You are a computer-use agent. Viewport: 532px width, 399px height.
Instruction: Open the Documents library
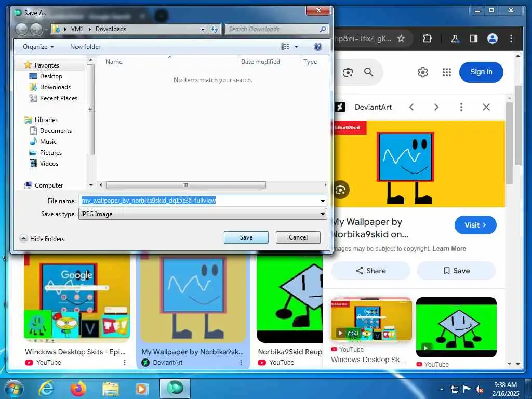click(56, 130)
